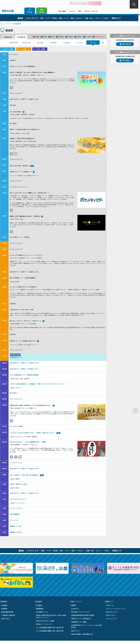The image size is (140, 644).
Task: Open 天気 in top menu
Action: pos(80,11)
